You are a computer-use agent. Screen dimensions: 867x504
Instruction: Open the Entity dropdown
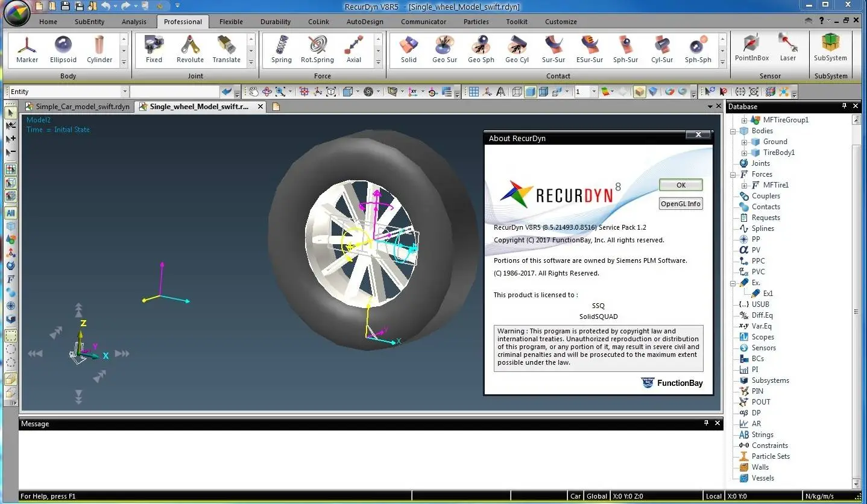coord(125,92)
